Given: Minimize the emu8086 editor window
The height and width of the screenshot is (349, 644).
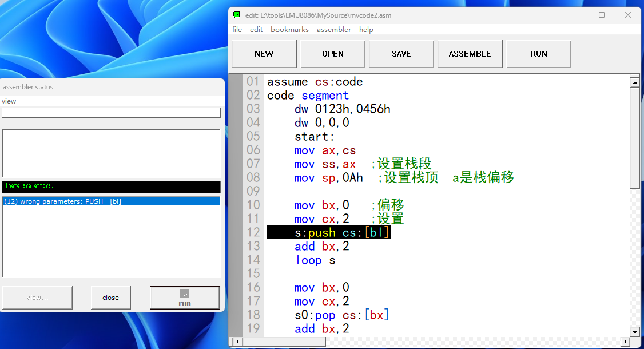Looking at the screenshot, I should (x=576, y=15).
